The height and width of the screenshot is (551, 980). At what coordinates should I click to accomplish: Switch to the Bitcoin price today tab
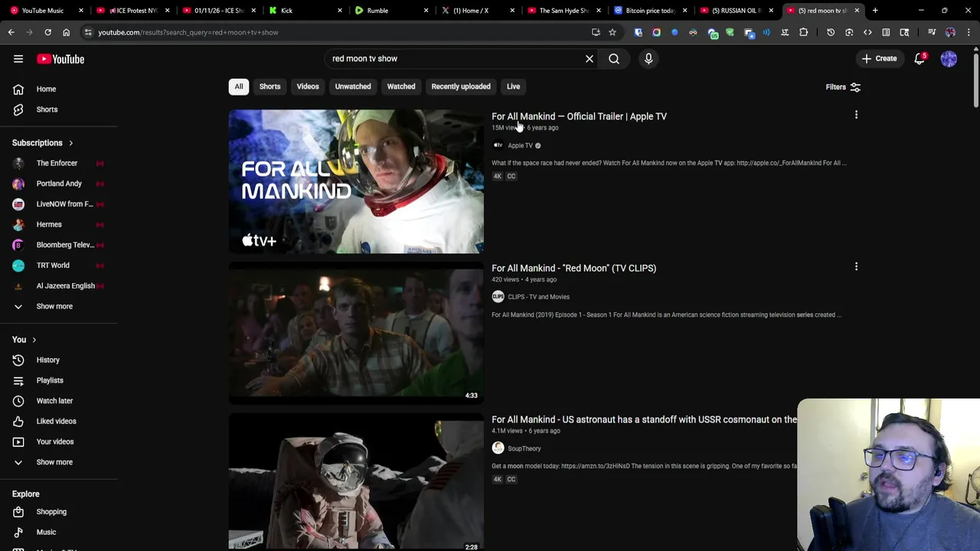click(x=650, y=11)
